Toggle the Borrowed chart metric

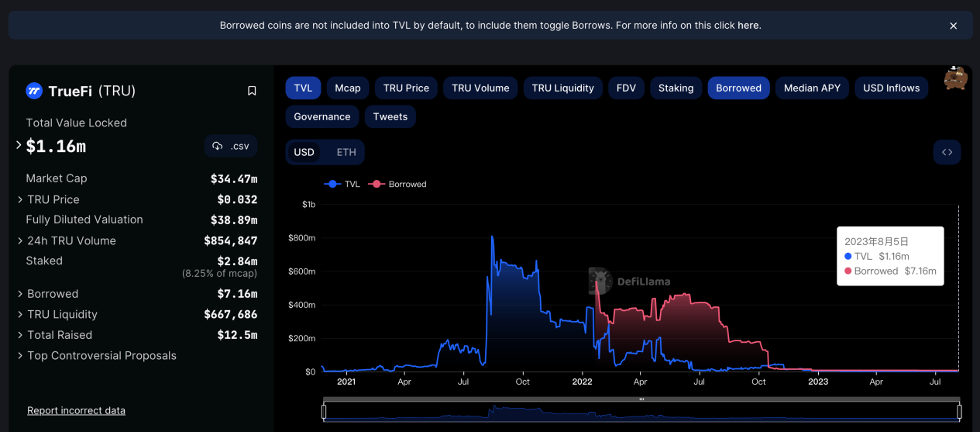click(x=738, y=88)
